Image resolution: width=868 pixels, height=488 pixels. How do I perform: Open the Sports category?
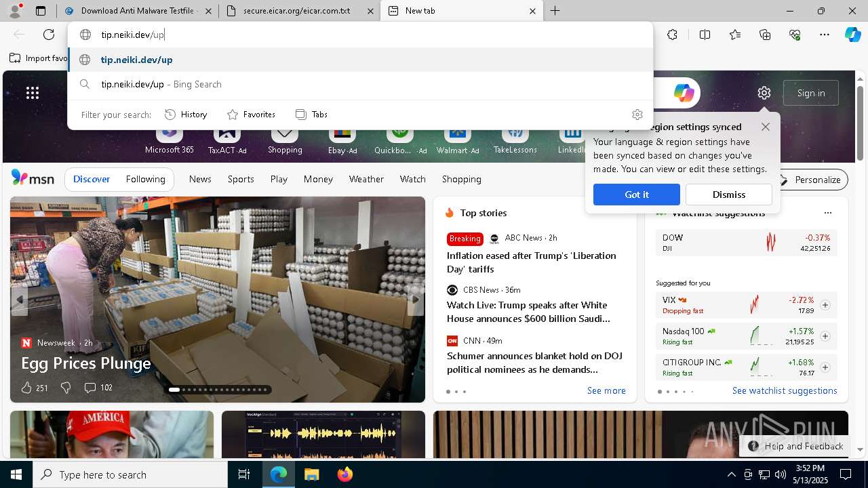click(x=241, y=179)
